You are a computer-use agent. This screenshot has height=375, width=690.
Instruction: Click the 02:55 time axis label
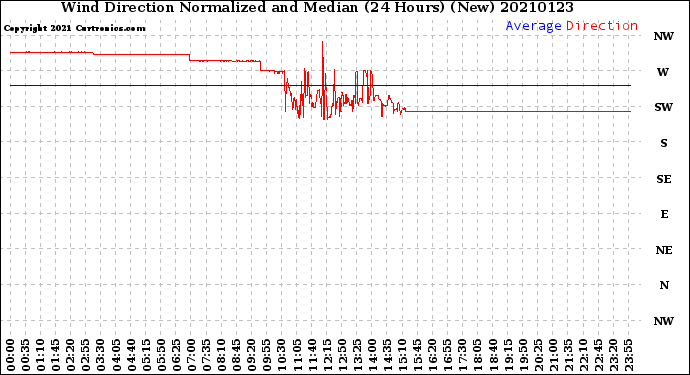86,355
